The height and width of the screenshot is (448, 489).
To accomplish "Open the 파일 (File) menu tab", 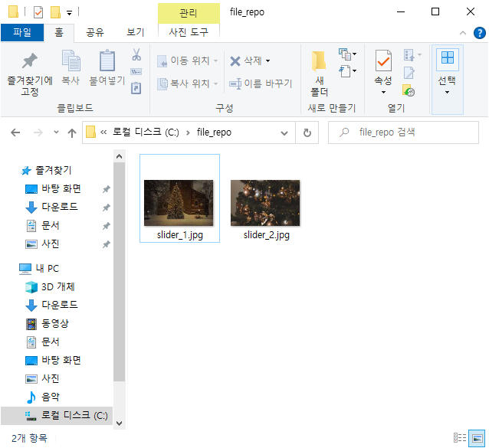I will pyautogui.click(x=22, y=32).
